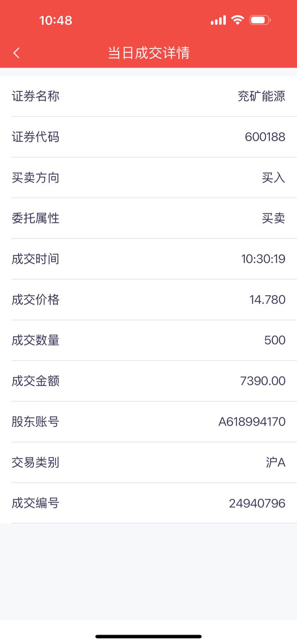Tap the back arrow icon

(16, 53)
